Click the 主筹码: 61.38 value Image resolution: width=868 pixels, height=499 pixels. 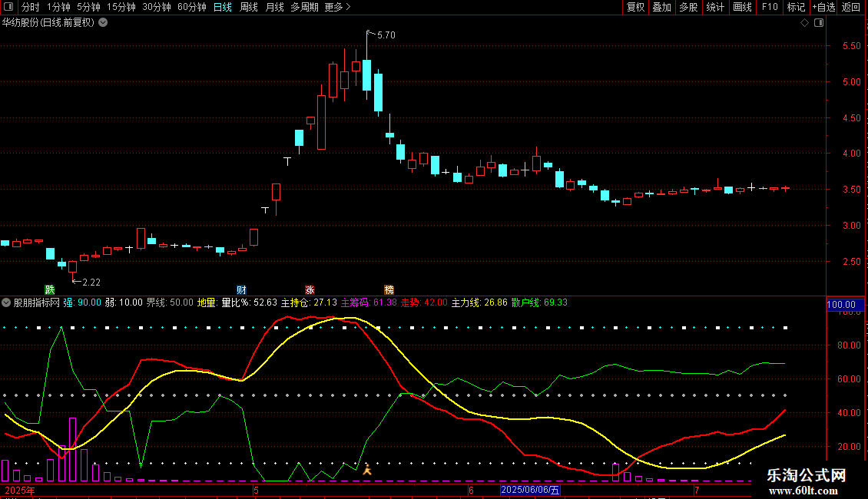(369, 302)
